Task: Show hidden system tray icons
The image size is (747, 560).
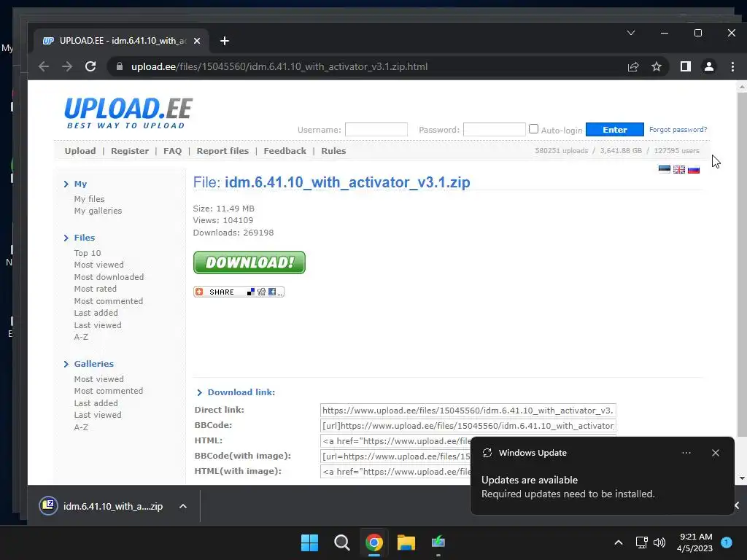Action: (x=619, y=542)
